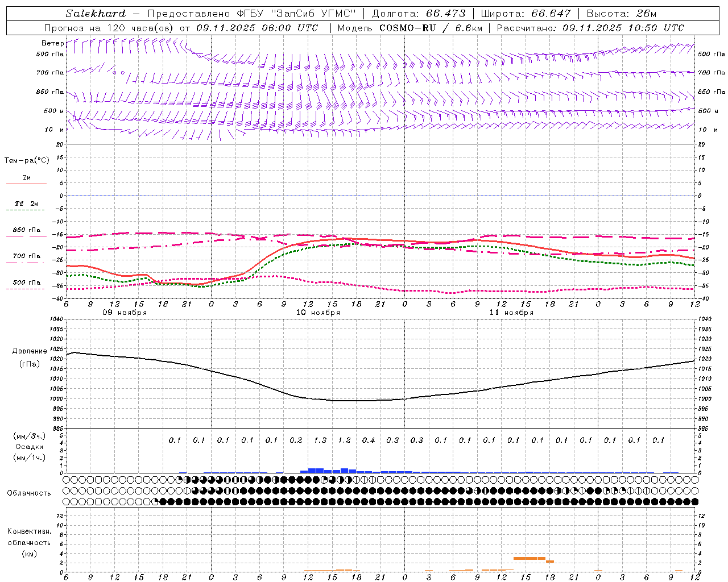This screenshot has height=582, width=728.
Task: Click the 0.2 precipitation amount value
Action: click(x=296, y=440)
